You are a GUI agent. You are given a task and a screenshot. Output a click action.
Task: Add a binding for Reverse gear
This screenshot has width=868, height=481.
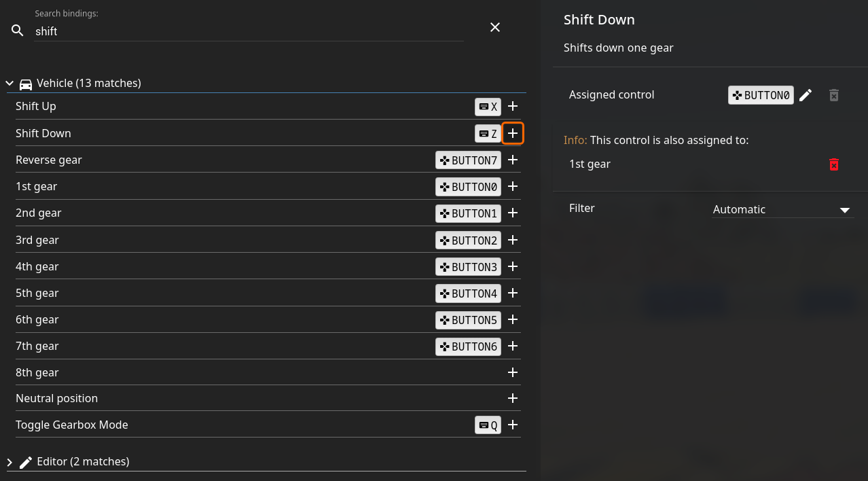click(513, 160)
